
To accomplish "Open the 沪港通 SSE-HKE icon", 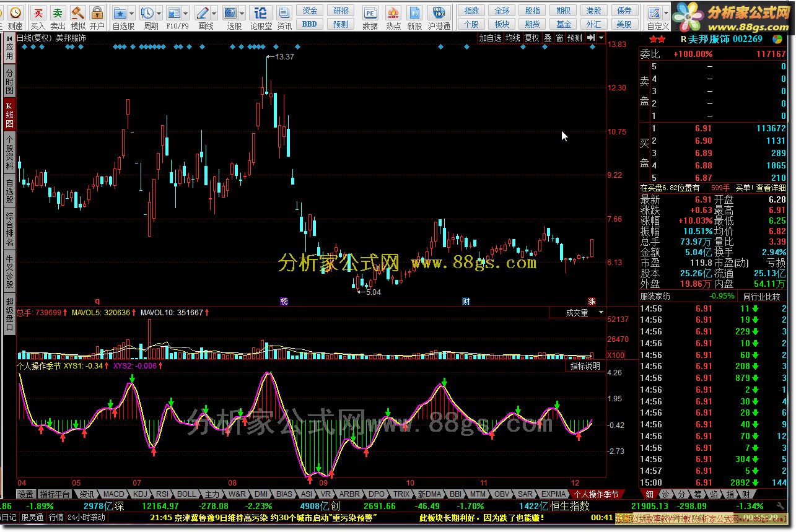I will coord(439,12).
